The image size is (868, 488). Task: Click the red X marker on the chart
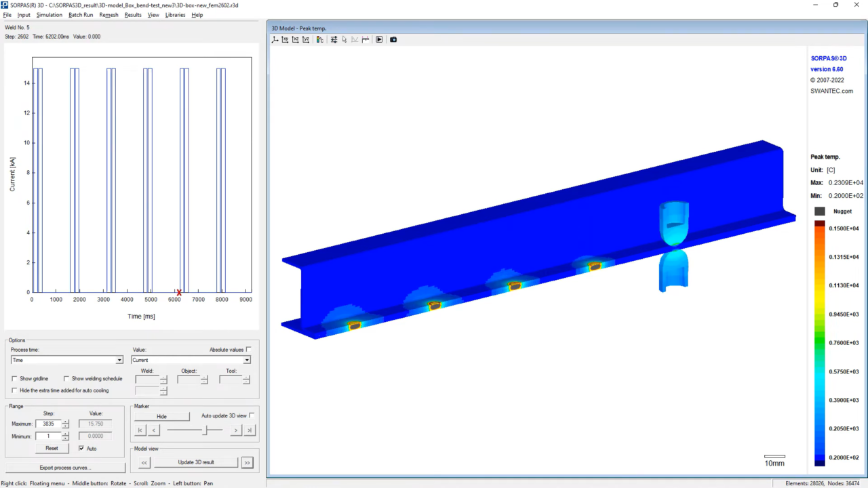tap(179, 293)
